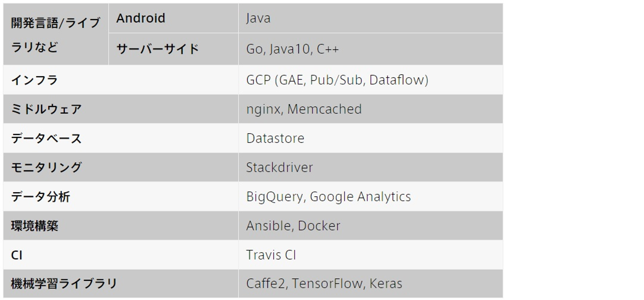Image resolution: width=644 pixels, height=300 pixels.
Task: Click the Datastore value cell
Action: (x=275, y=138)
